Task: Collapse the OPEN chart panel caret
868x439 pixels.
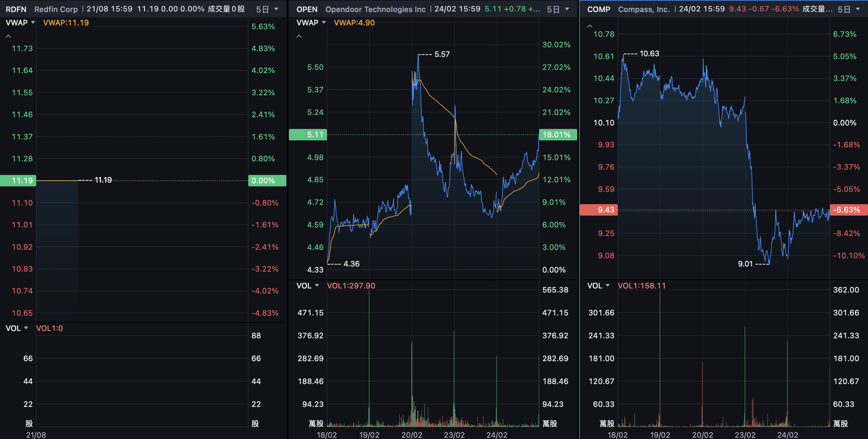Action: click(299, 36)
